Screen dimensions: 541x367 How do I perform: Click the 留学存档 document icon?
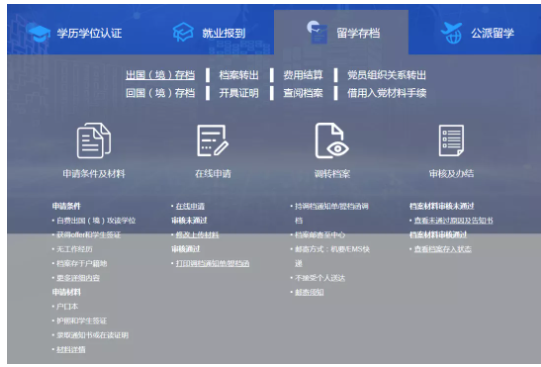pos(317,32)
